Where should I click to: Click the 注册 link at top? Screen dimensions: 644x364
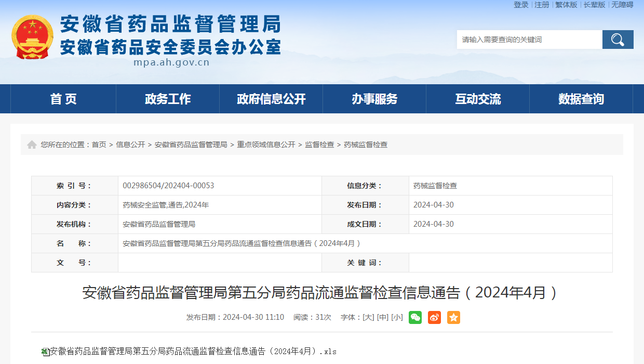(x=542, y=5)
